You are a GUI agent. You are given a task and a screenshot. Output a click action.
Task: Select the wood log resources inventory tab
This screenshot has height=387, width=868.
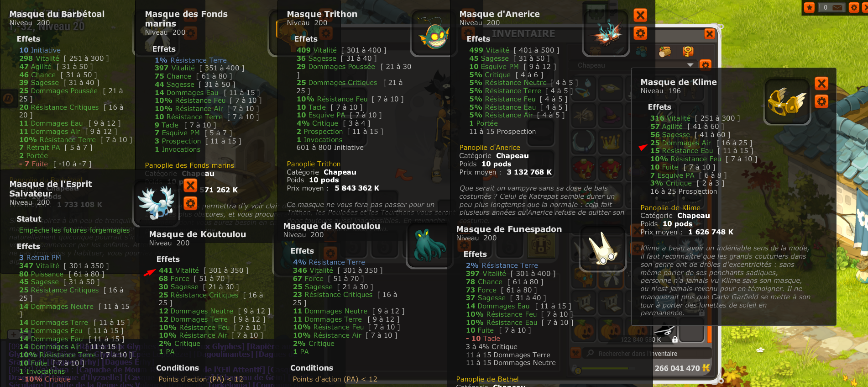coord(665,52)
